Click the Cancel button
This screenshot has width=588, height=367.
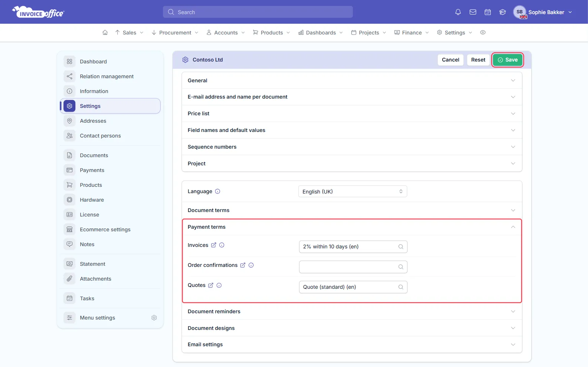click(450, 60)
